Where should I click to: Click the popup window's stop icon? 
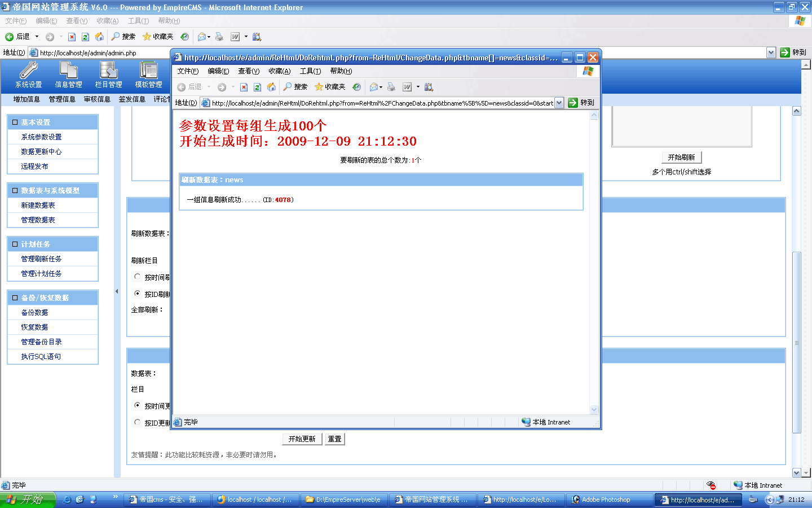[244, 87]
